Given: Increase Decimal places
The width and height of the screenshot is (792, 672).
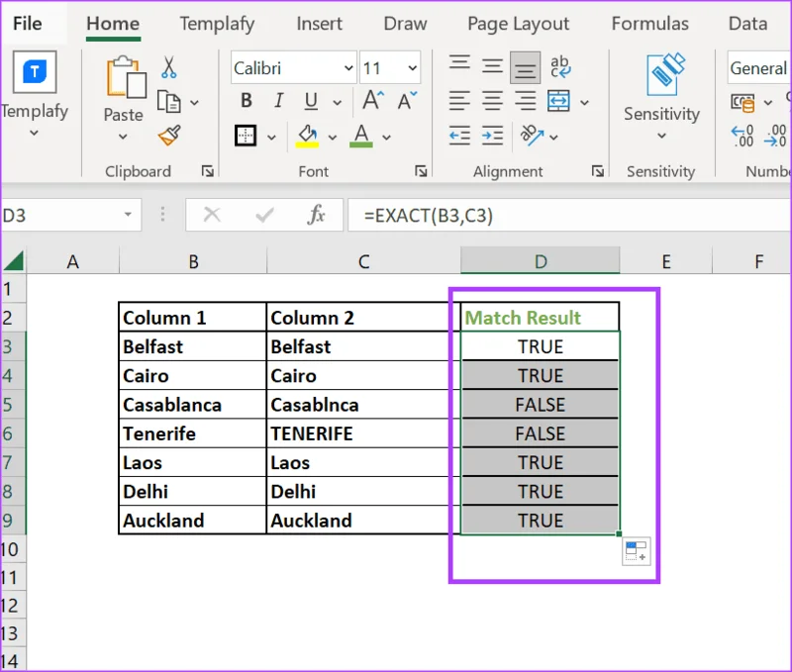Looking at the screenshot, I should click(x=742, y=136).
